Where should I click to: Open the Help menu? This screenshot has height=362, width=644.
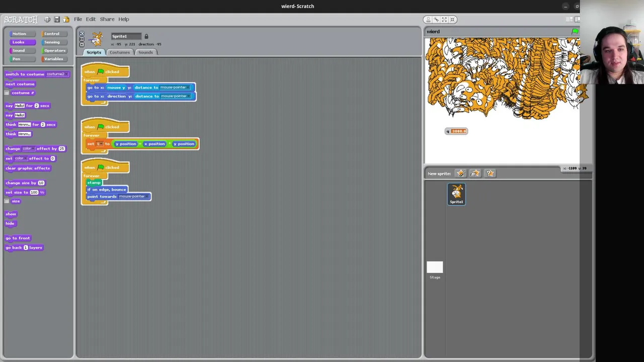pyautogui.click(x=124, y=19)
